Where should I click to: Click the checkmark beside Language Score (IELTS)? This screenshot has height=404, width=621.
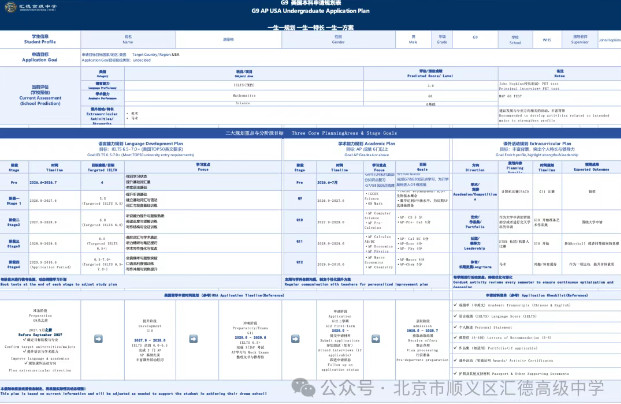455,316
